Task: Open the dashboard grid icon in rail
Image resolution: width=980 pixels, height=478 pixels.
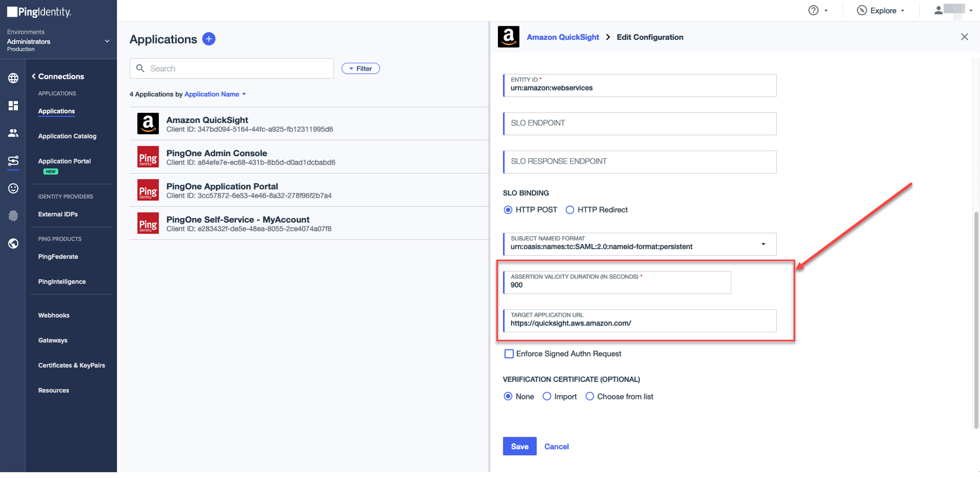Action: [x=13, y=106]
